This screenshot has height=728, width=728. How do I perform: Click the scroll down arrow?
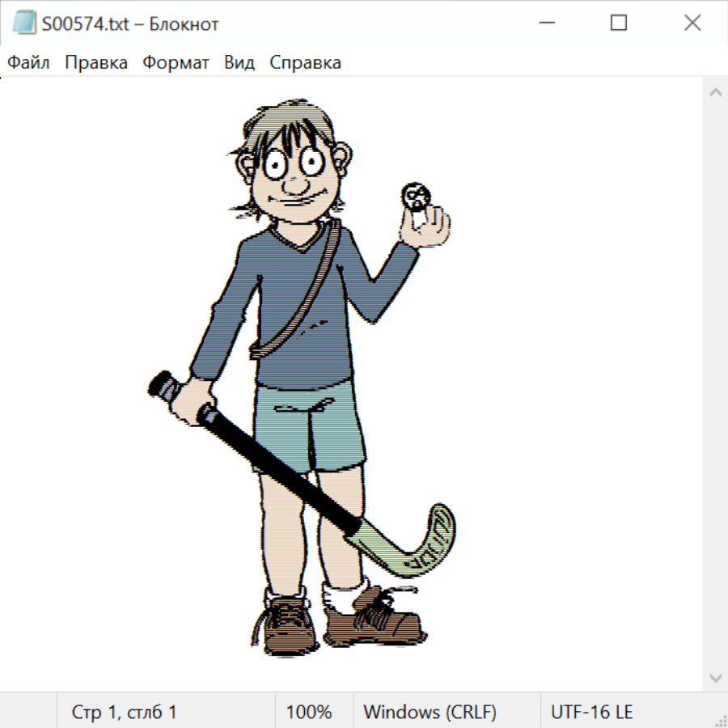(x=715, y=677)
